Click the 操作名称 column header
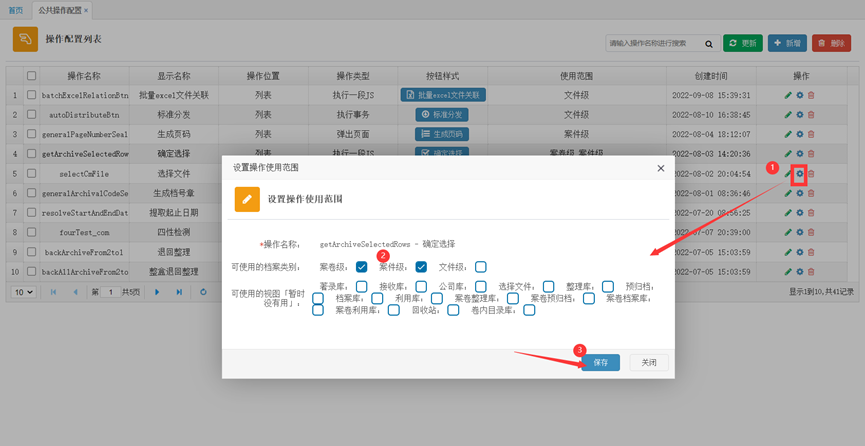 pos(84,76)
